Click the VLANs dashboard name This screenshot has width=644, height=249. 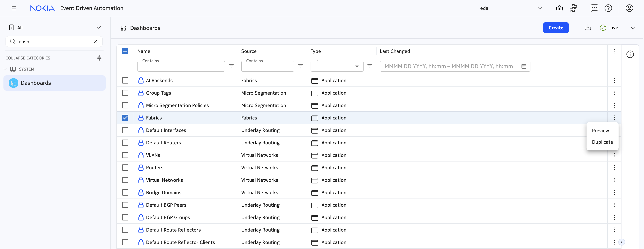(153, 155)
